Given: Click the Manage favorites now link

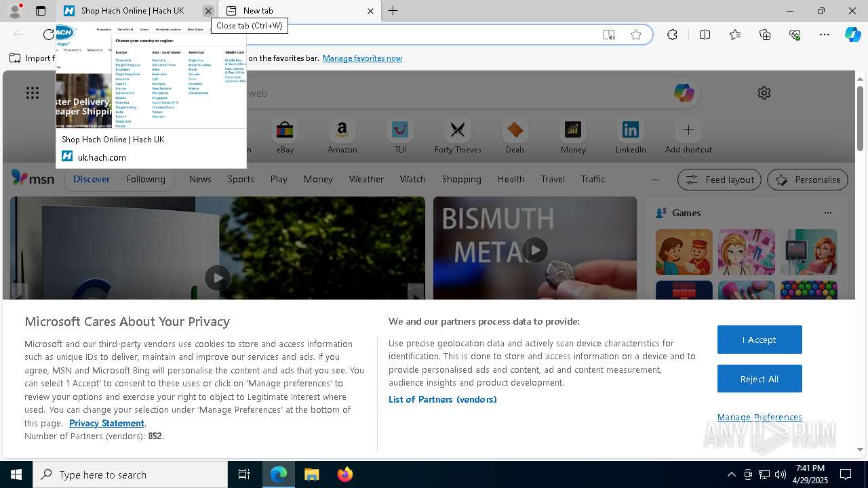Looking at the screenshot, I should tap(362, 58).
